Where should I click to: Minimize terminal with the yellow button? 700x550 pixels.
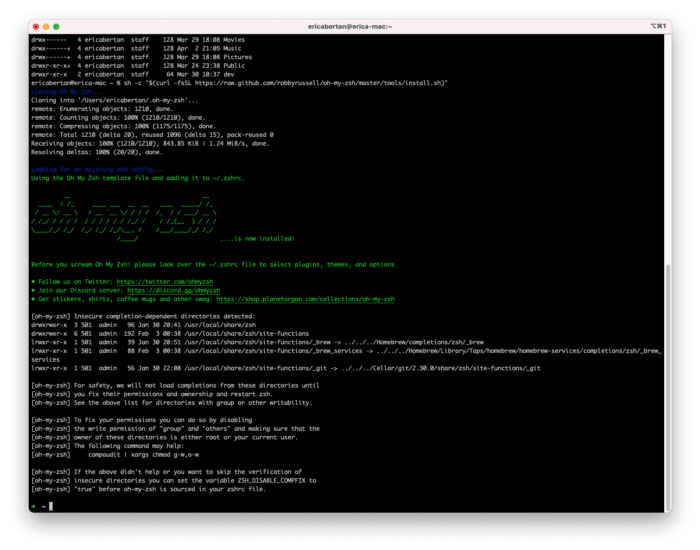(x=46, y=27)
